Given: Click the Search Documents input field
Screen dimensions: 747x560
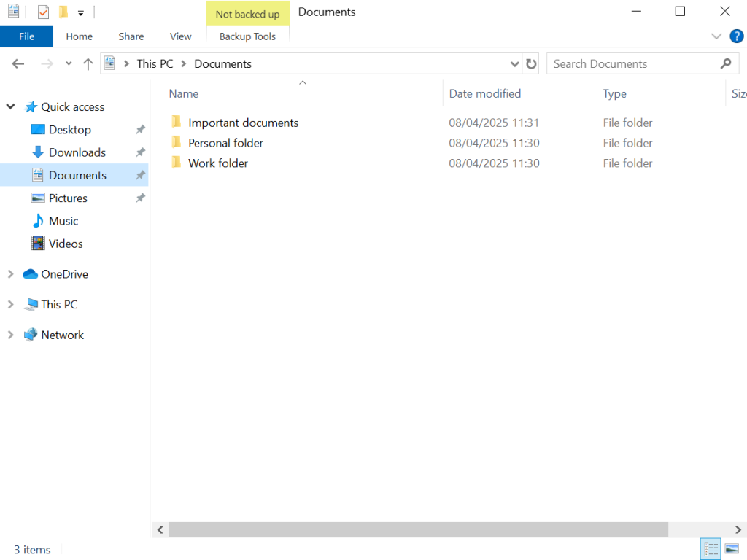Looking at the screenshot, I should [631, 64].
